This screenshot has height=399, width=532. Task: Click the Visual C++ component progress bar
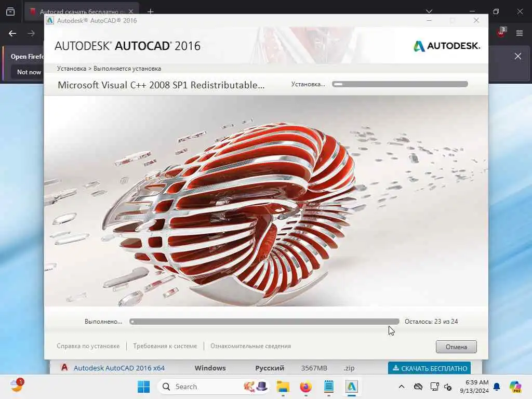point(400,84)
